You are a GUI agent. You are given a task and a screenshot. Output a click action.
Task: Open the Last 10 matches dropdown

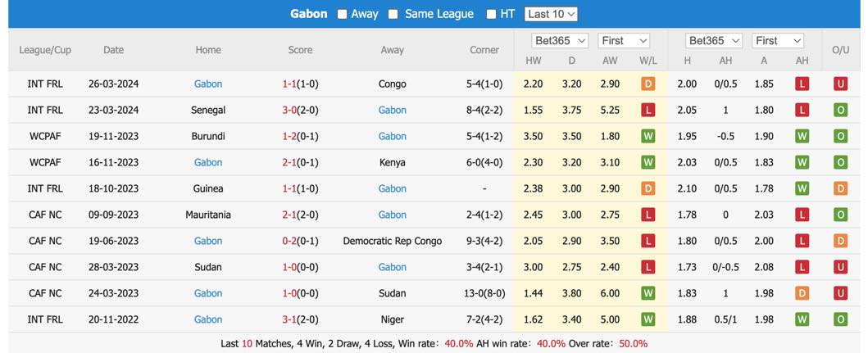[551, 15]
